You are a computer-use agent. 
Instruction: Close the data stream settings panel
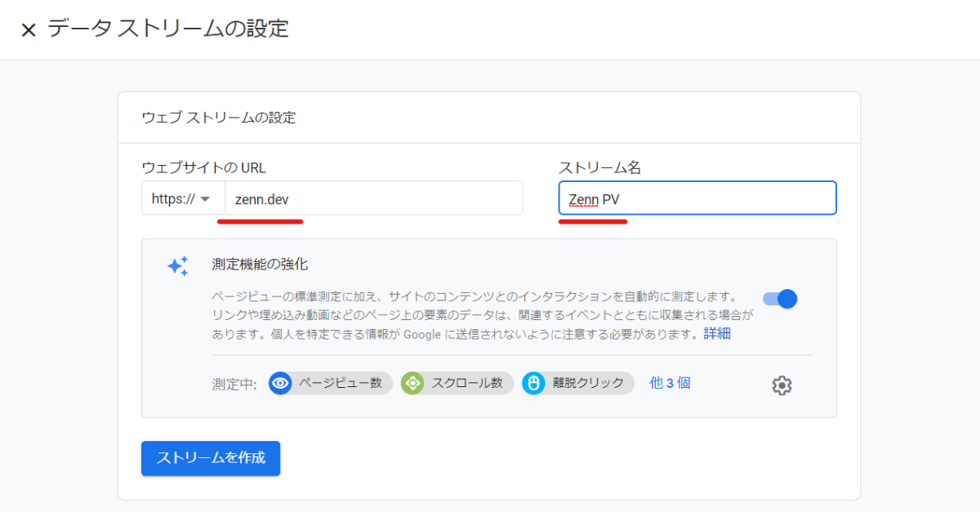click(29, 31)
